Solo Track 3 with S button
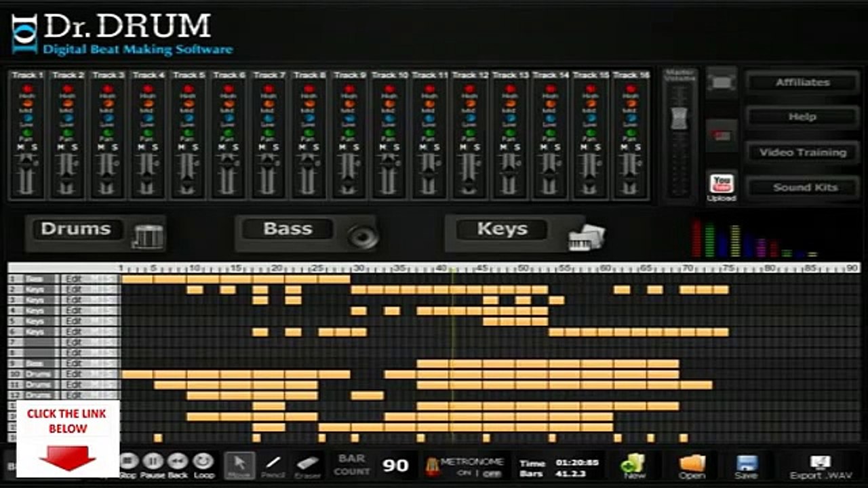Viewport: 868px width, 488px height. coord(115,148)
